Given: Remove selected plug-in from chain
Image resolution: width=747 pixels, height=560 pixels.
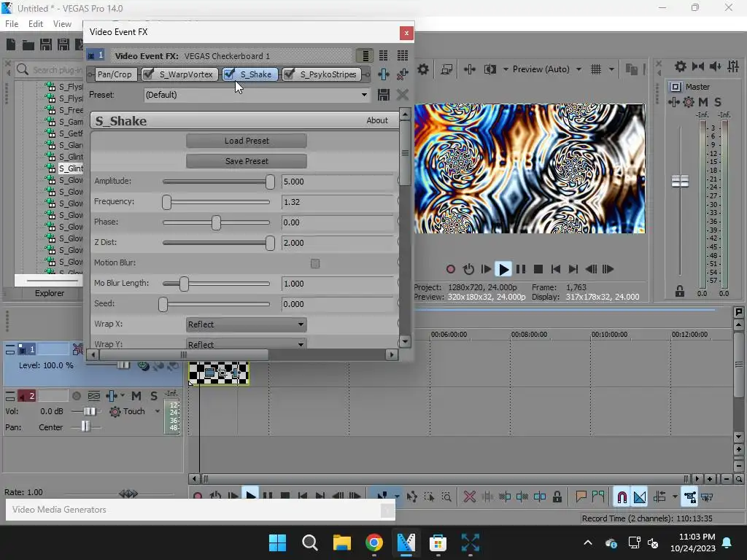Looking at the screenshot, I should click(403, 74).
